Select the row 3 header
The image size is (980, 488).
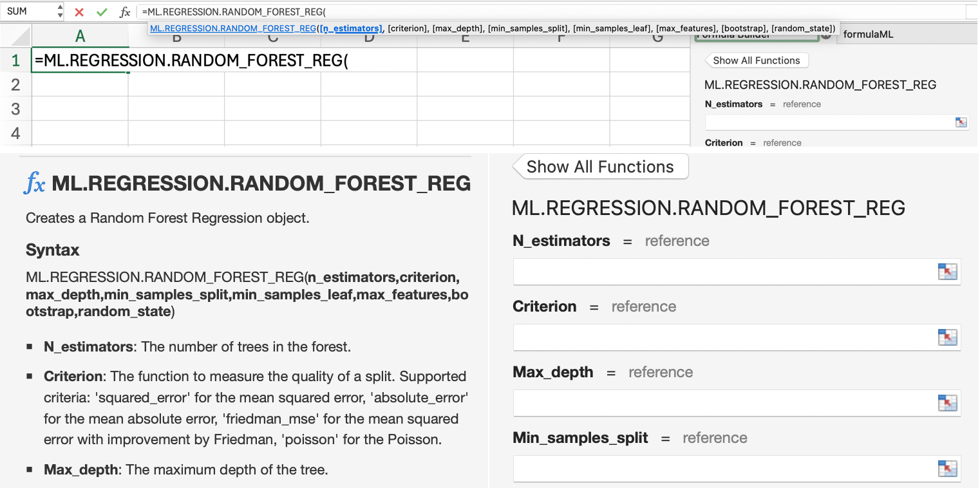click(15, 109)
